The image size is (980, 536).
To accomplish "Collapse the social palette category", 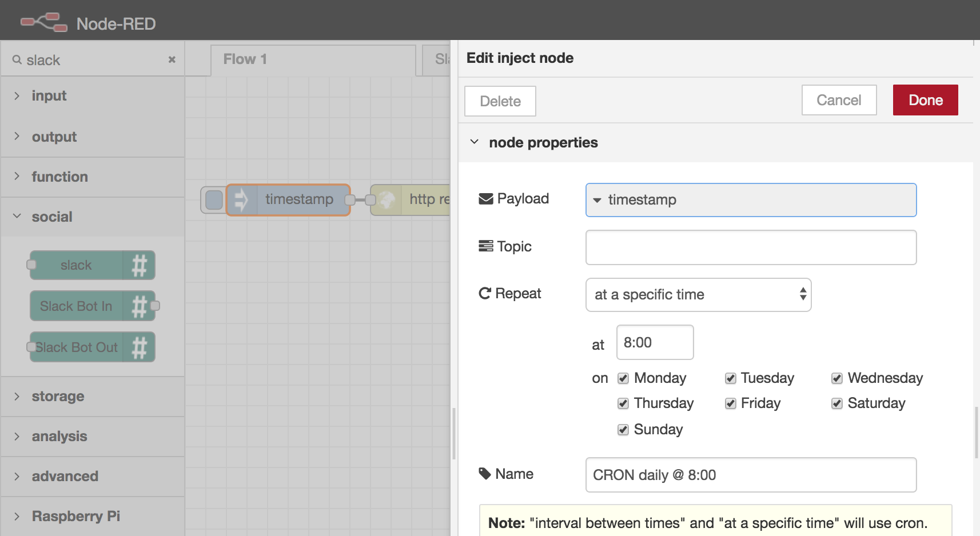I will [x=93, y=217].
